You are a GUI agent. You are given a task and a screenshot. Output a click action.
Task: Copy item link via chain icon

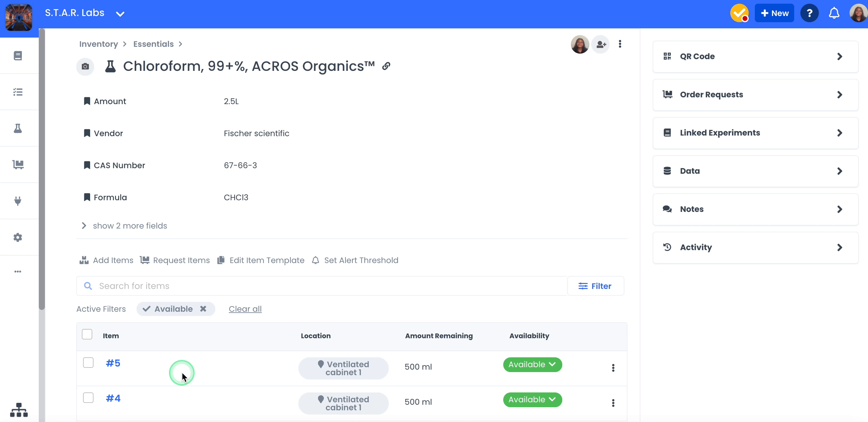pyautogui.click(x=386, y=66)
